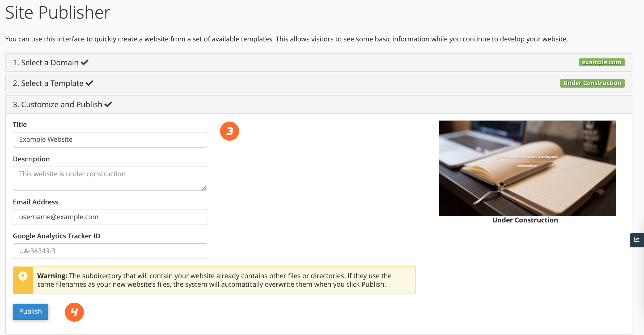Click the orange step 3 badge
This screenshot has height=335, width=644.
pos(230,131)
